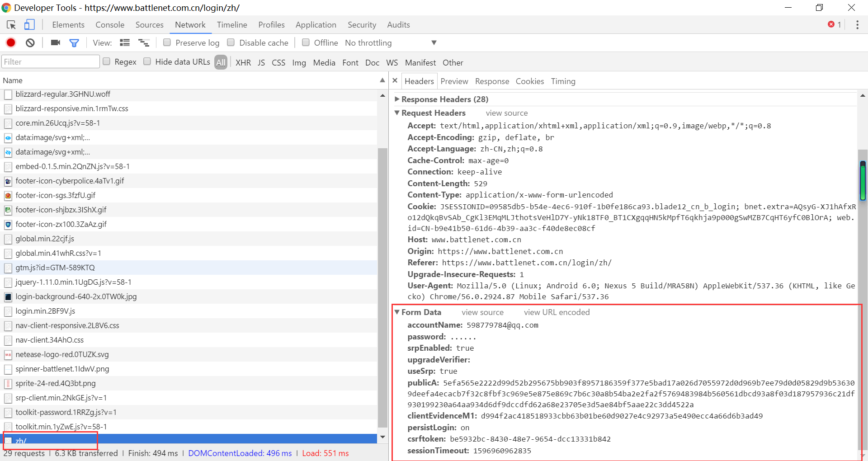Filter requests by JS type

[261, 62]
